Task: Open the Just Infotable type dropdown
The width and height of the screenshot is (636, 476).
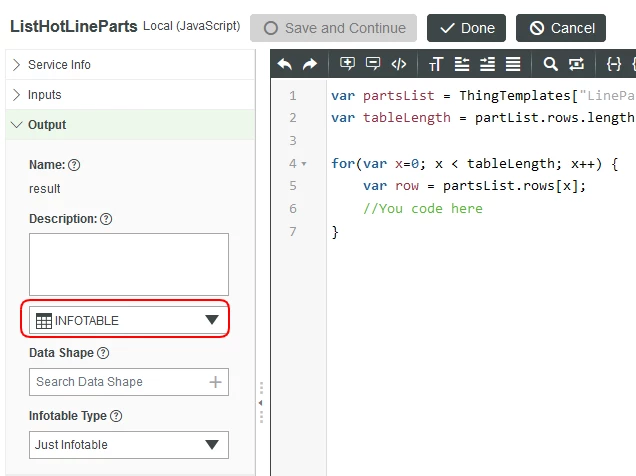Action: (x=129, y=445)
